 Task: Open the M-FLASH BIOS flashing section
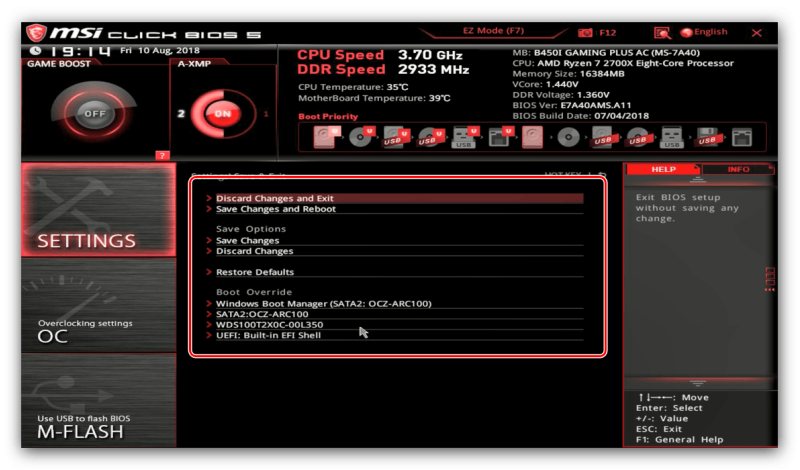pyautogui.click(x=98, y=401)
